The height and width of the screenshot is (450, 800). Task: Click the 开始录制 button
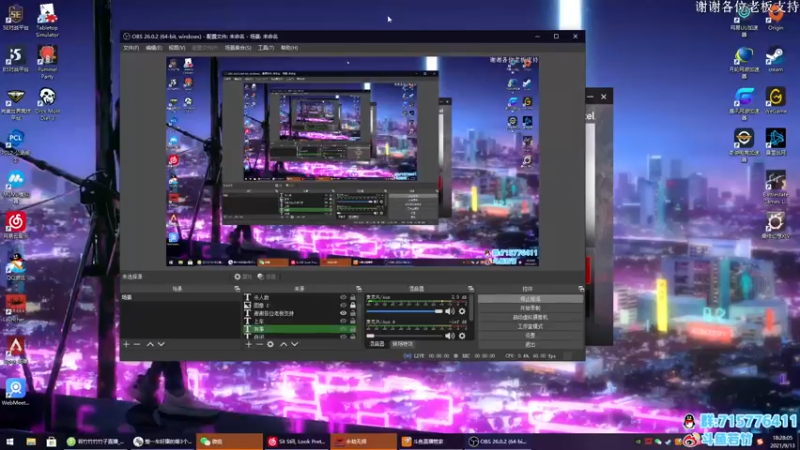530,308
